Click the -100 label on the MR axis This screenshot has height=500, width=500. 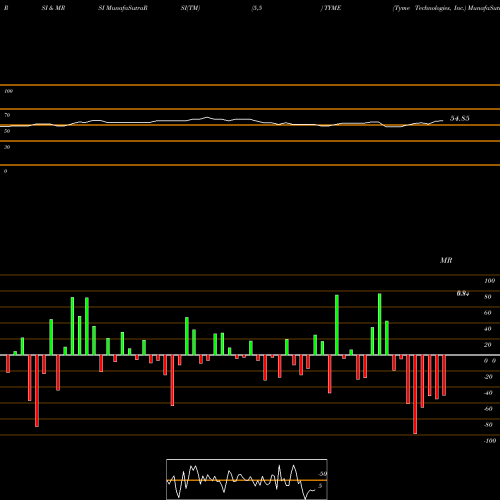490,441
